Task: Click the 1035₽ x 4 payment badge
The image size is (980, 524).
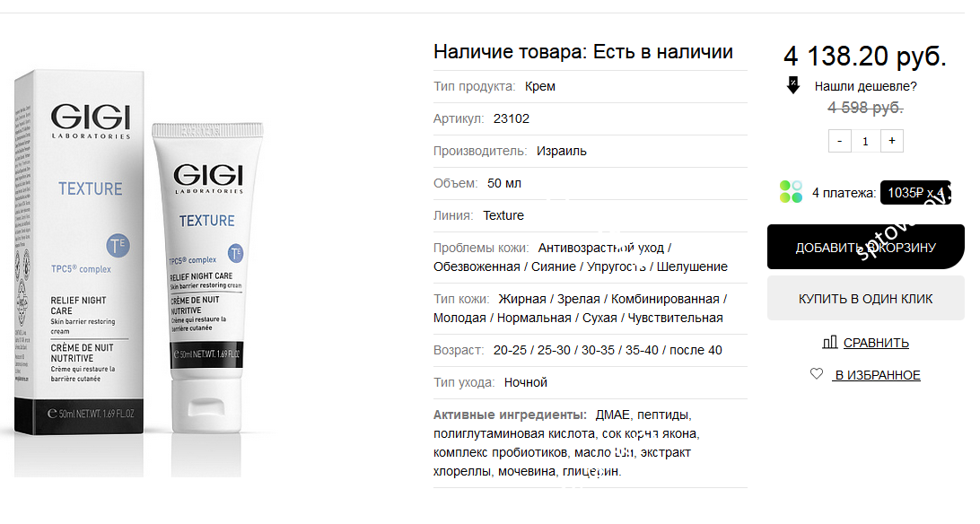Action: tap(915, 192)
